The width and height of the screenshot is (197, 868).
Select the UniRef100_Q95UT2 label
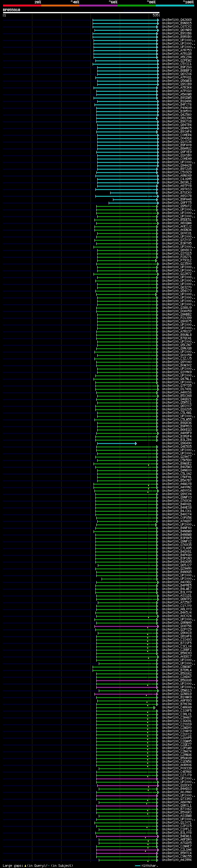tap(176, 206)
